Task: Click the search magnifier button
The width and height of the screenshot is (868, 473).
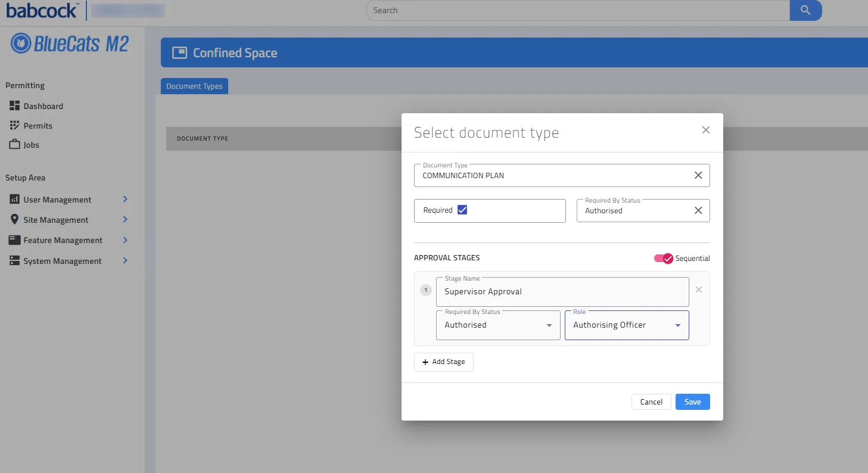Action: [805, 10]
